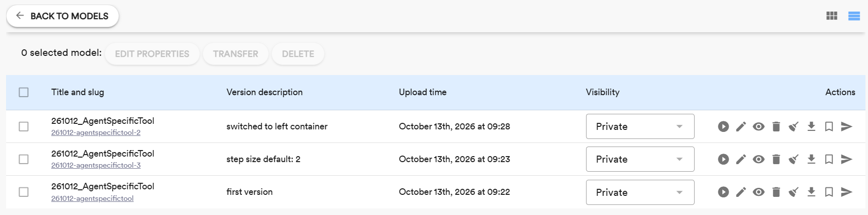868x215 pixels.
Task: Click the Back to Models button
Action: point(63,16)
